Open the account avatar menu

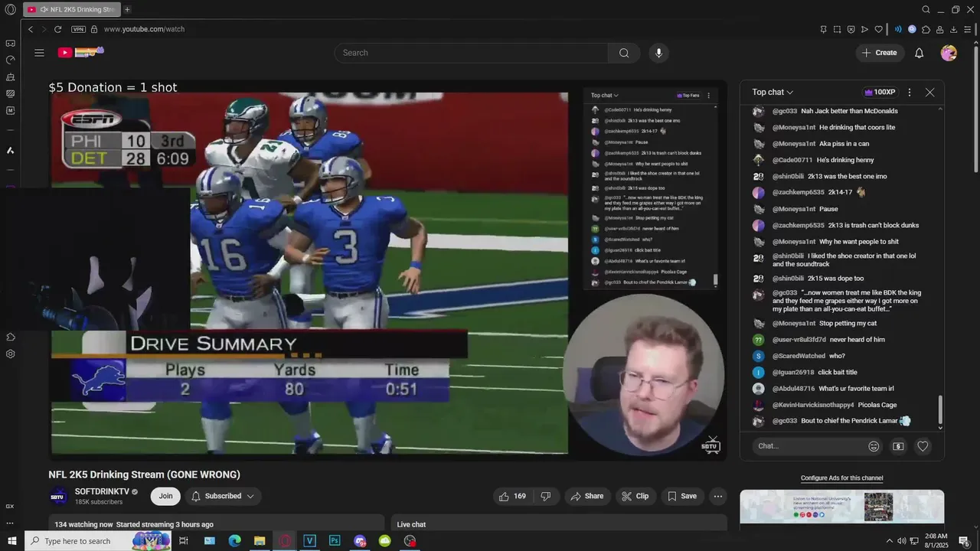(x=949, y=53)
